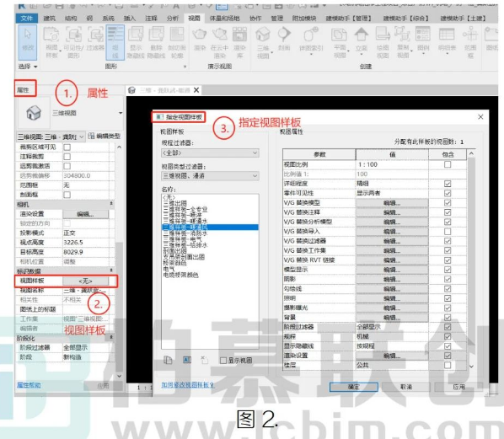504x439 pixels.
Task: Uncheck include box for 详细程度 row
Action: (448, 184)
